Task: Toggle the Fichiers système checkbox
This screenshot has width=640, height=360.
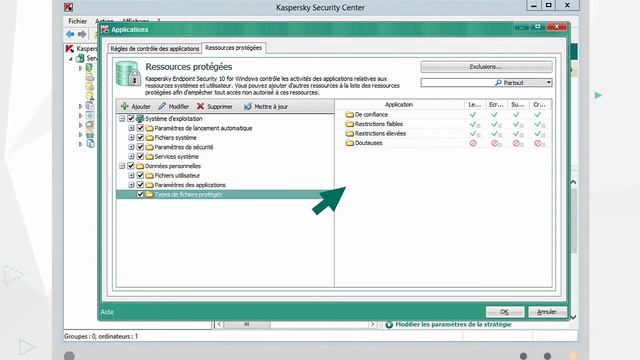Action: click(x=140, y=138)
